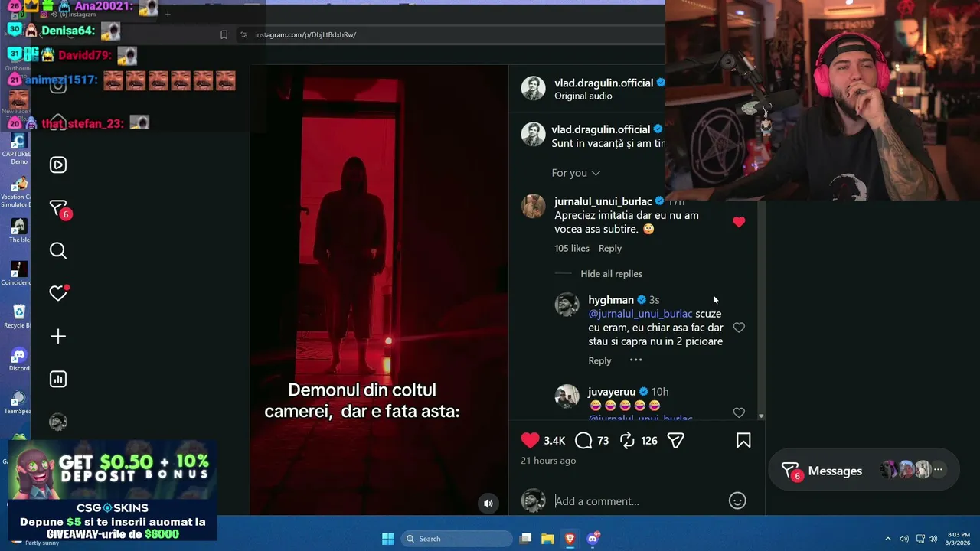Open File Explorer from the taskbar
This screenshot has width=980, height=551.
click(547, 539)
